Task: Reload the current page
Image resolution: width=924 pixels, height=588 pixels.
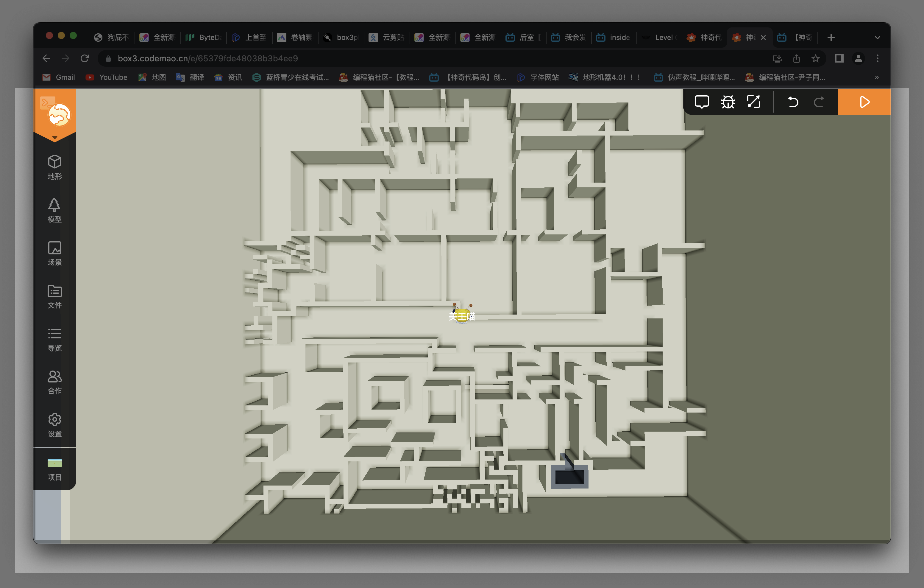Action: [x=85, y=58]
